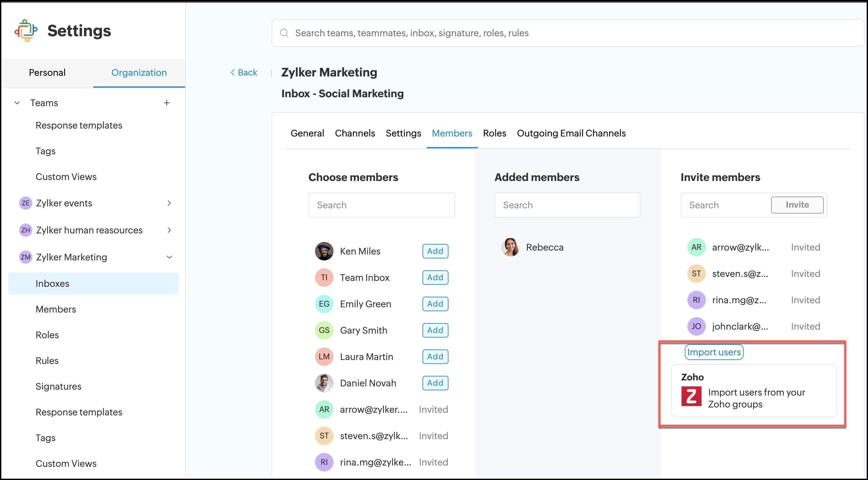Expand the Zylker events team

169,203
